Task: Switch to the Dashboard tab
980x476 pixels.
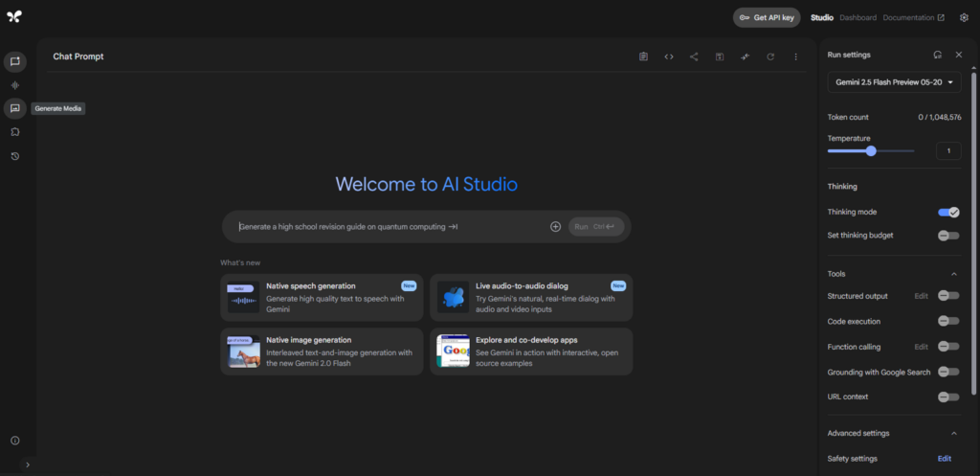Action: 858,17
